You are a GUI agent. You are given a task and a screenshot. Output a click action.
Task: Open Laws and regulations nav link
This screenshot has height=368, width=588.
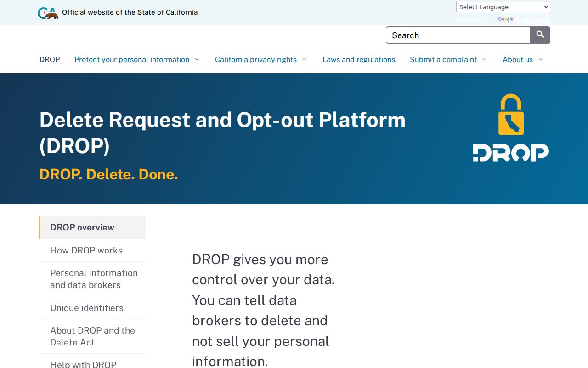[x=359, y=59]
